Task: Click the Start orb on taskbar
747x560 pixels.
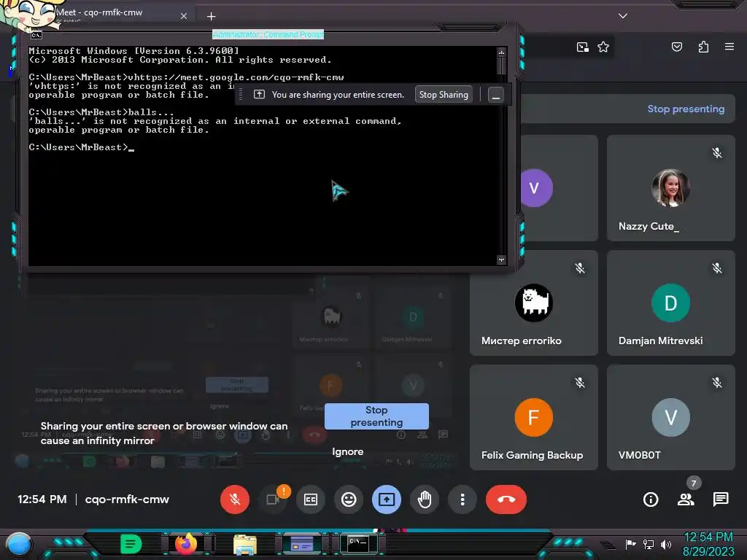Action: pos(18,544)
